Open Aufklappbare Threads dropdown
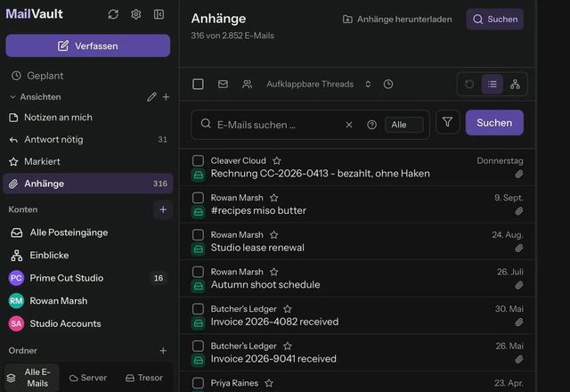 coord(318,84)
